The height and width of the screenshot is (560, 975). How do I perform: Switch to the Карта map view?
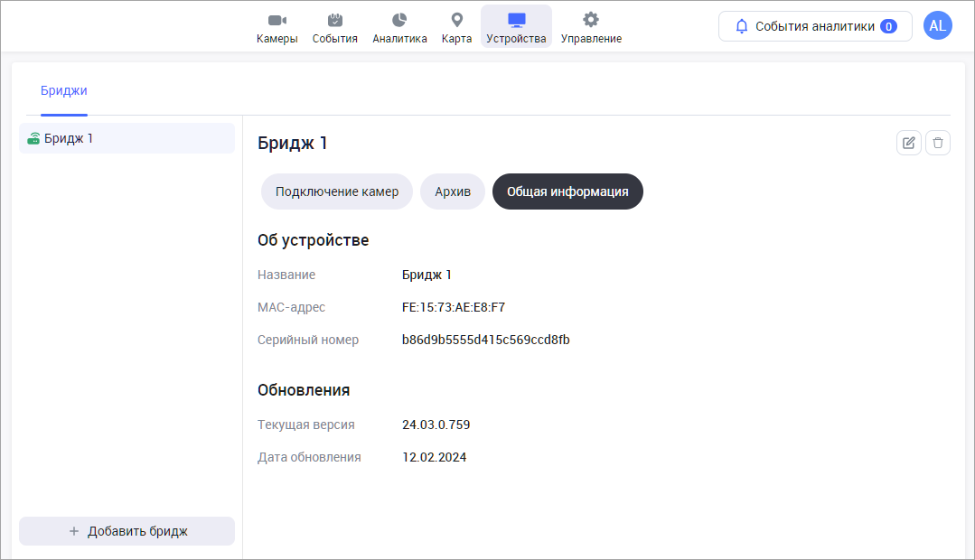(456, 28)
